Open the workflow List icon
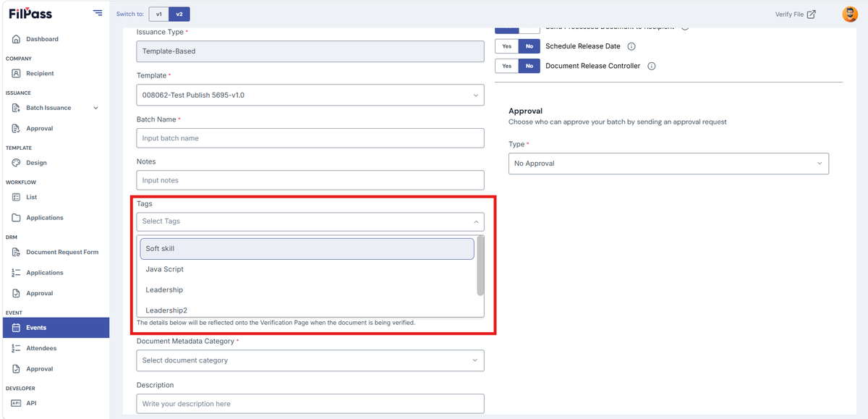This screenshot has width=868, height=419. pyautogui.click(x=17, y=197)
